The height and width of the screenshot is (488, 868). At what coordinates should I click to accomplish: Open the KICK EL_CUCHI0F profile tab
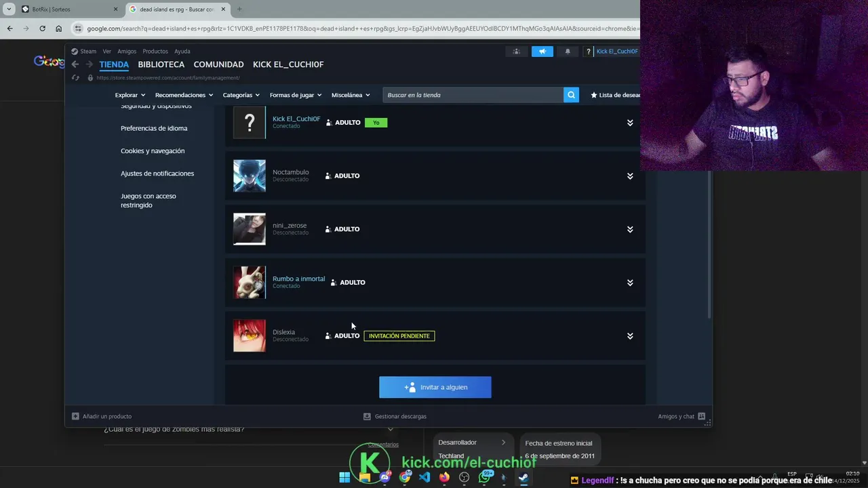[288, 64]
